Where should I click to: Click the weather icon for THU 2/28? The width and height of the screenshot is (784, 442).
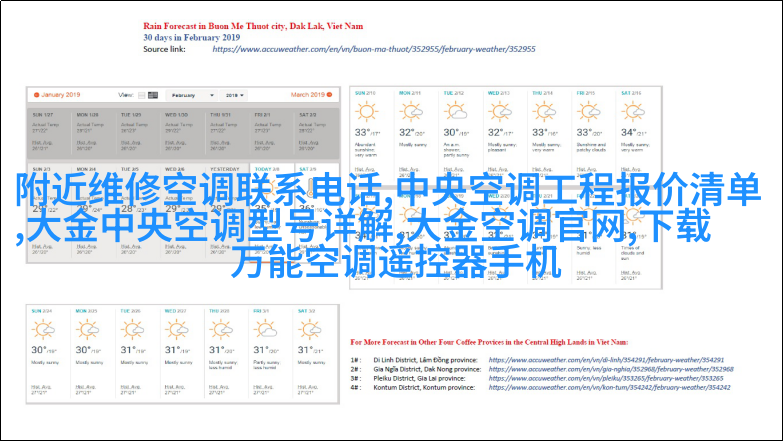[x=221, y=330]
